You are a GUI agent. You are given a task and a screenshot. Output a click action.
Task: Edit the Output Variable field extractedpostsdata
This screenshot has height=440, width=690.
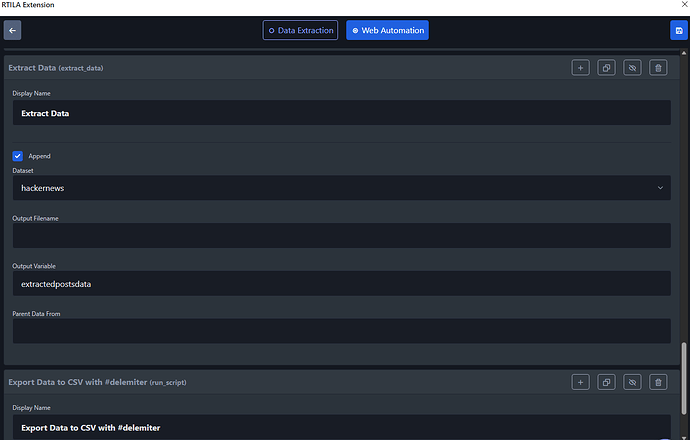tap(341, 283)
